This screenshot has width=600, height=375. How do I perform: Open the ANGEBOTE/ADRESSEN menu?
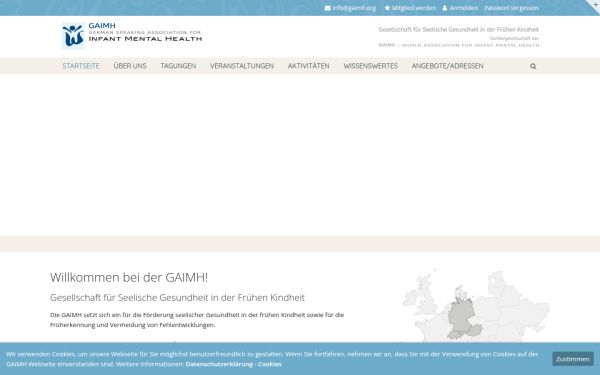(448, 66)
